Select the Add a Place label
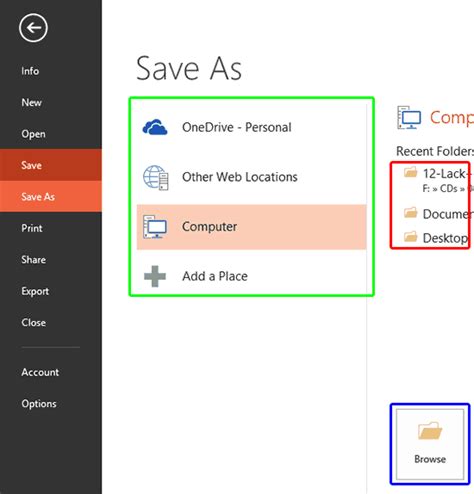This screenshot has height=494, width=474. pos(215,276)
